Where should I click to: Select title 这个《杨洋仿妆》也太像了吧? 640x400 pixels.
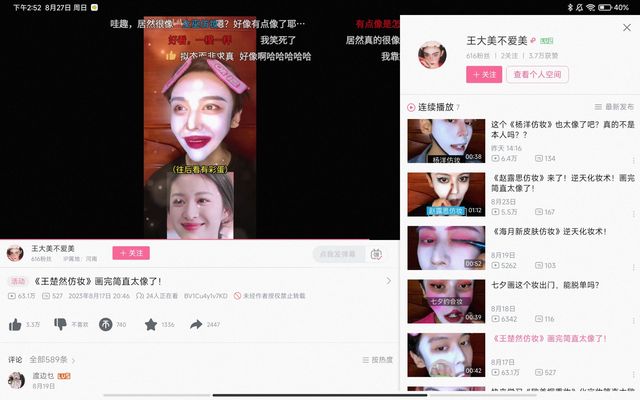[562, 129]
